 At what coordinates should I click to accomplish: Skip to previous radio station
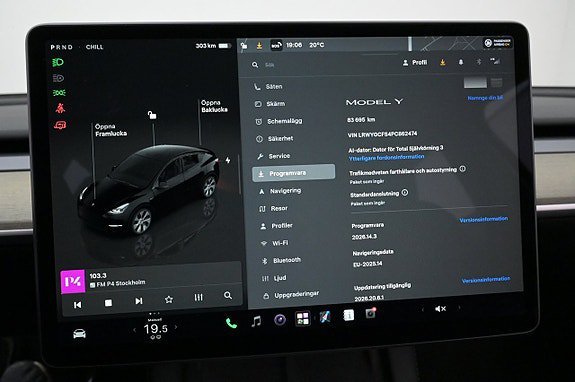(77, 305)
